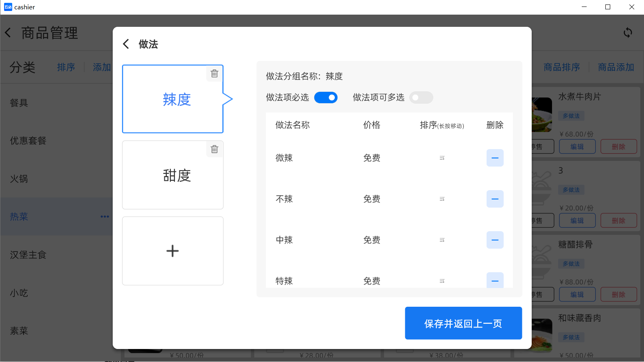This screenshot has width=644, height=362.
Task: Select the 汉堡主食 category
Action: pyautogui.click(x=57, y=255)
